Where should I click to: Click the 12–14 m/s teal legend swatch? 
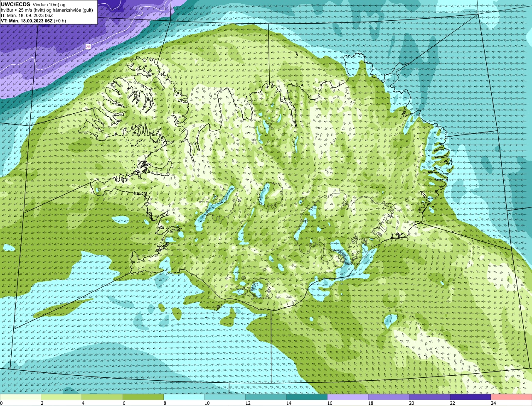click(266, 397)
